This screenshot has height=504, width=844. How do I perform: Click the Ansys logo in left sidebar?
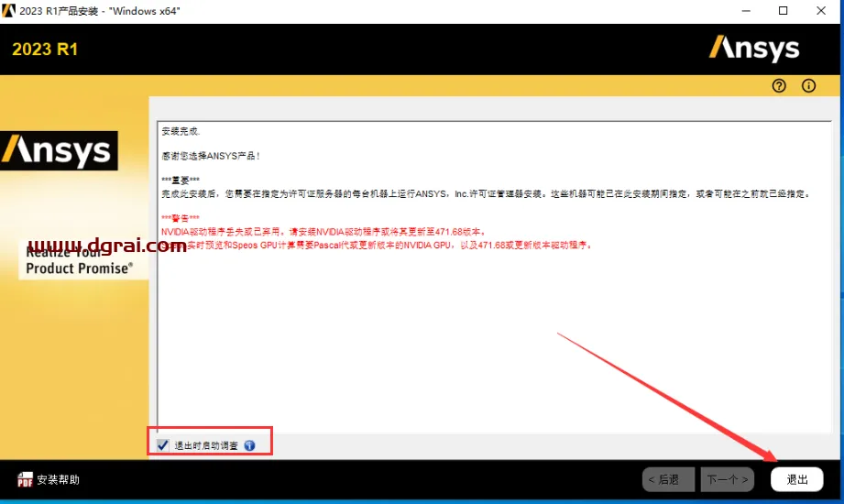[x=59, y=151]
